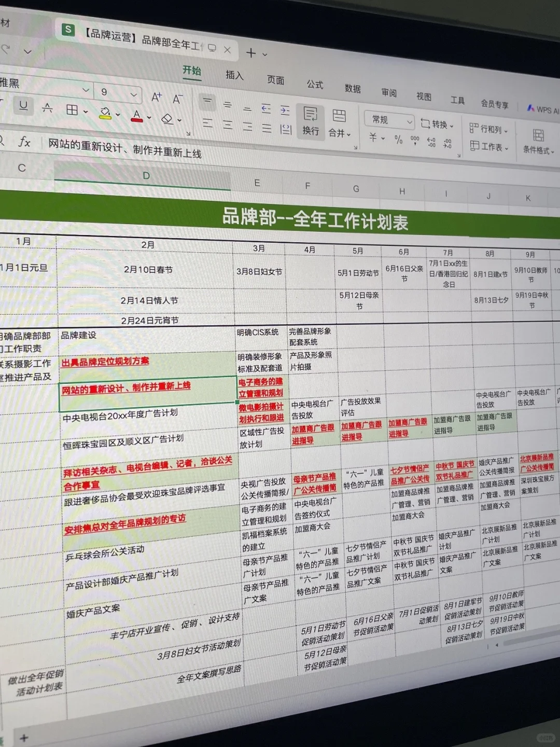Viewport: 560px width, 747px height.
Task: Switch to the 数据 ribbon tab
Action: [353, 89]
